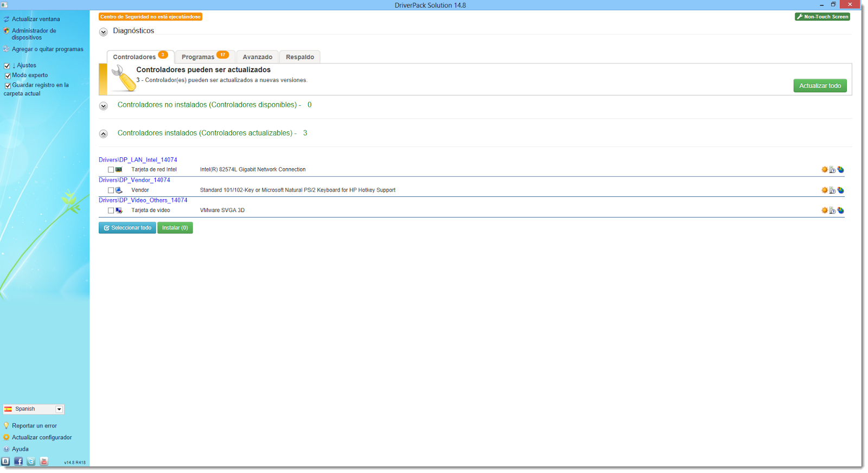The width and height of the screenshot is (868, 473).
Task: Open the Spanish language dropdown
Action: pos(34,409)
